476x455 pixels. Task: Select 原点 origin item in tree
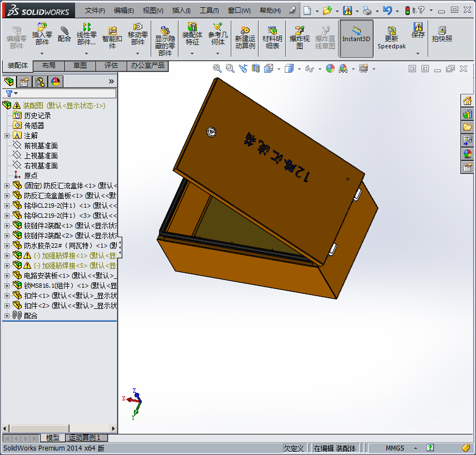point(31,176)
